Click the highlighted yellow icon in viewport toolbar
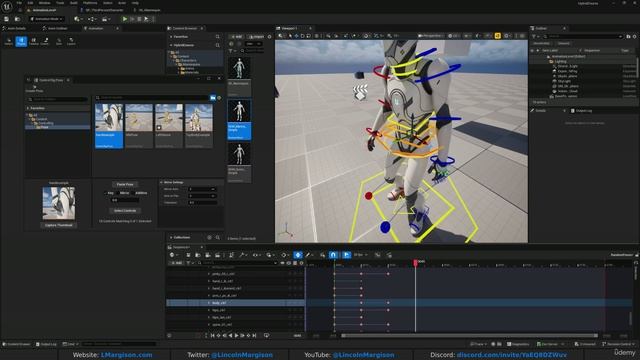Viewport: 640px width, 360px height. point(498,36)
